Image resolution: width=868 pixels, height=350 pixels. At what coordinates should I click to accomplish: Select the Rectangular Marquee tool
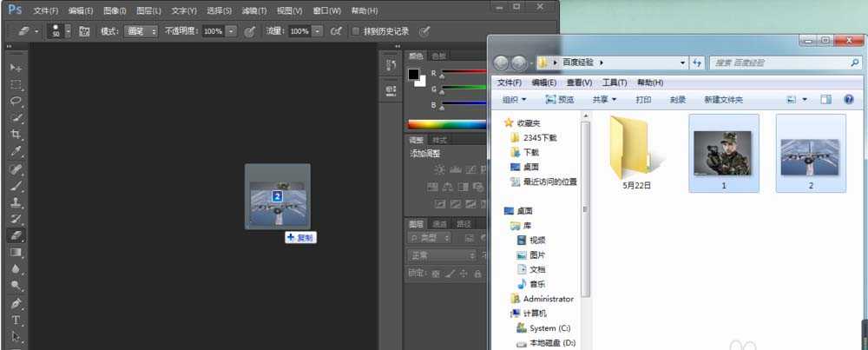tap(16, 84)
